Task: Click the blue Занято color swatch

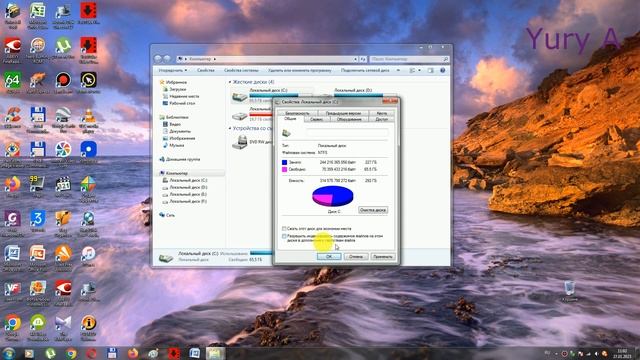Action: (x=284, y=162)
